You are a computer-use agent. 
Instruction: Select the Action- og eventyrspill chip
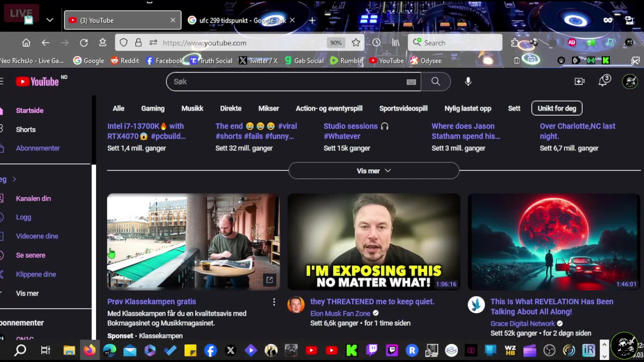point(329,108)
